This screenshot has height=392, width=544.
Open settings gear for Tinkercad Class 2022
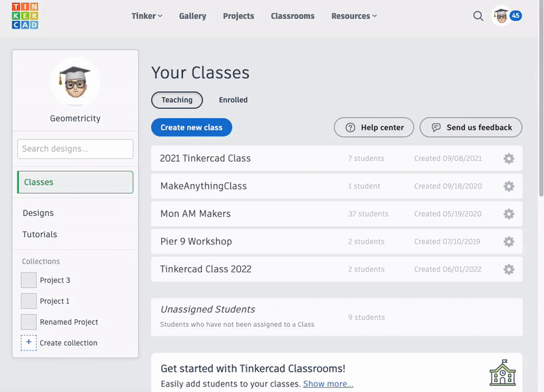(x=509, y=269)
